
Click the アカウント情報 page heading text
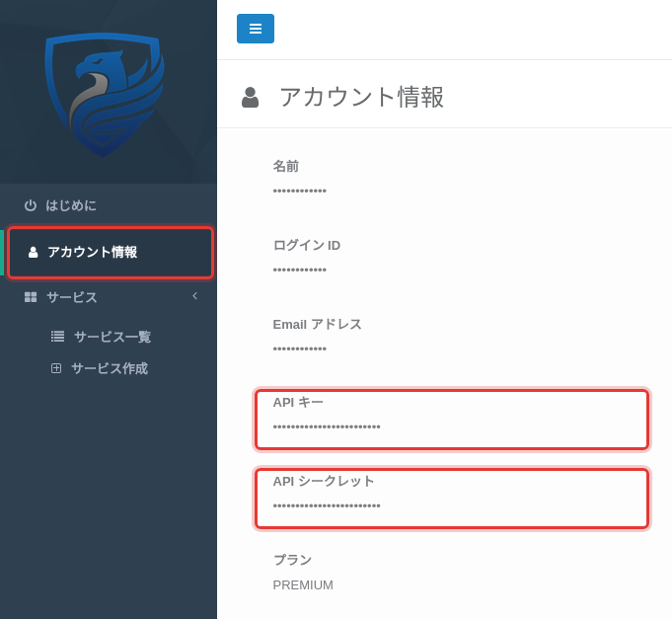362,97
